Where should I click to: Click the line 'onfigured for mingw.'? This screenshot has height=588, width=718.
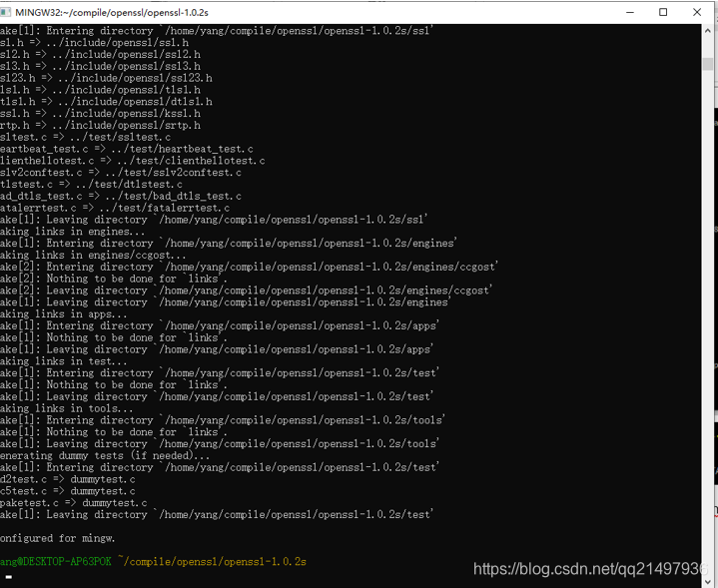57,538
